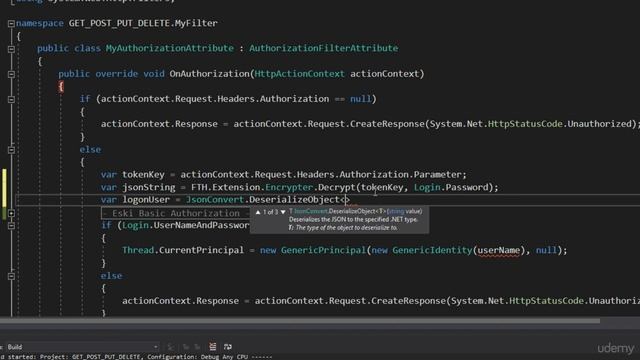The image size is (640, 360).
Task: Click 'AuthorizationFilterAttribute' base class name
Action: point(323,48)
